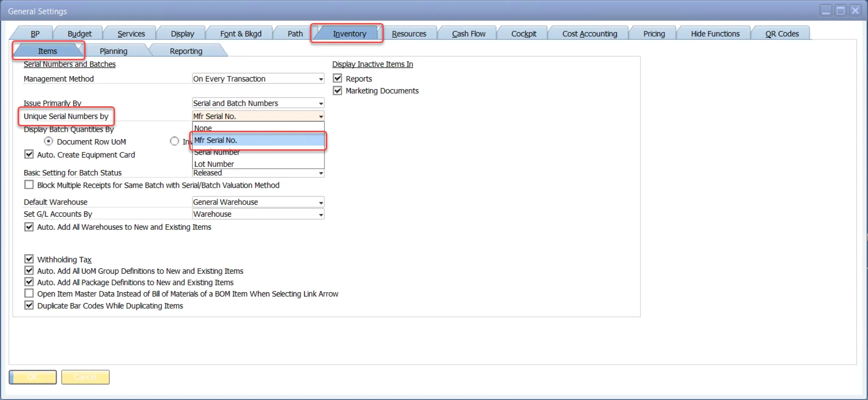868x400 pixels.
Task: Toggle Auto. Add All UoM Group Definitions
Action: click(x=29, y=271)
